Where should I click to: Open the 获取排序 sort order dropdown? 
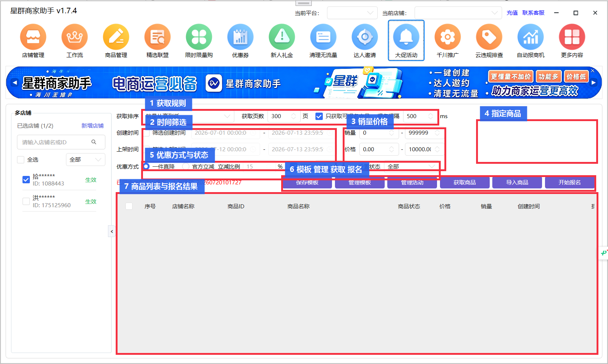tap(188, 116)
